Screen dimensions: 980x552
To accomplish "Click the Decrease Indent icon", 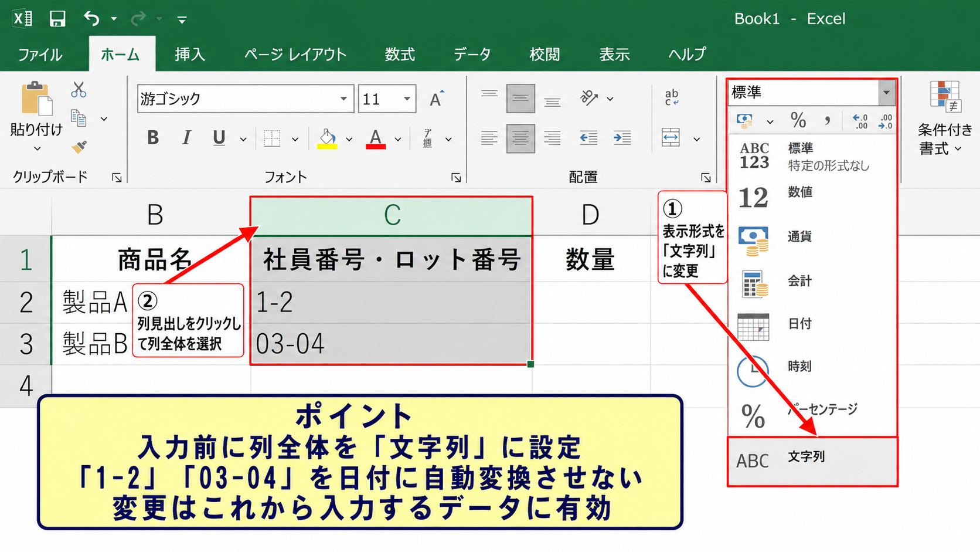I will (588, 138).
